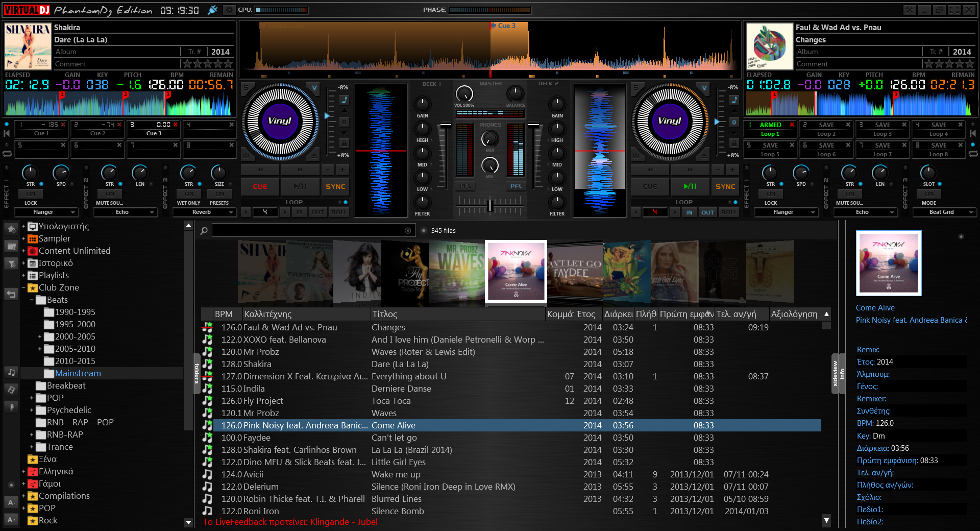Click loop IN on deck 2
Screen dimensions: 980x531
[x=689, y=212]
